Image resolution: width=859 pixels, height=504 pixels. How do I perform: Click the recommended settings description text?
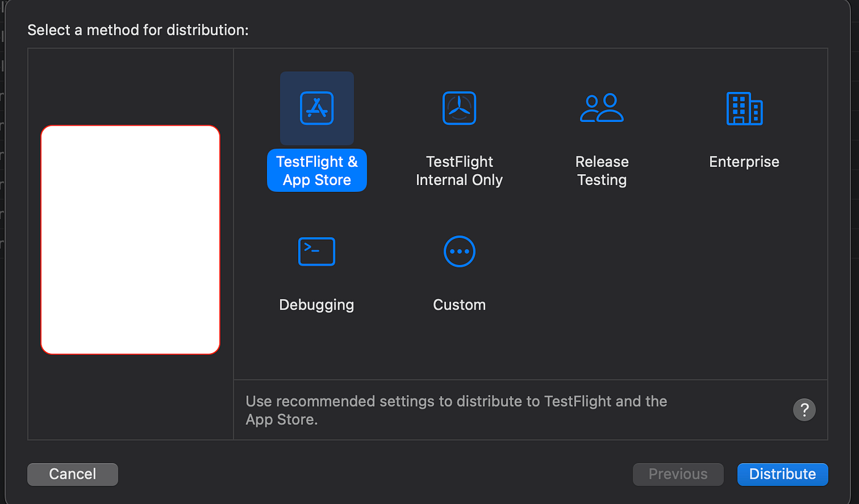point(456,410)
